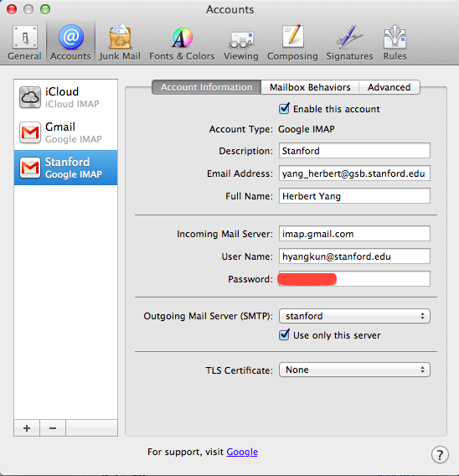
Task: Toggle the Use only this server checkbox
Action: pyautogui.click(x=284, y=335)
